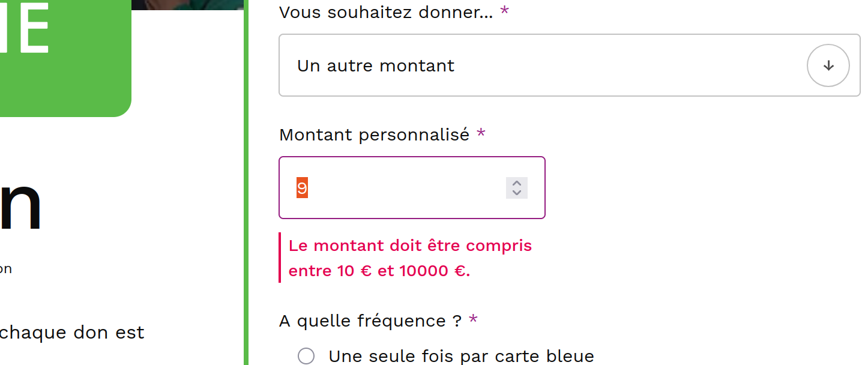Click the "Vous souhaitez donner..." label
This screenshot has width=868, height=365.
pyautogui.click(x=385, y=12)
